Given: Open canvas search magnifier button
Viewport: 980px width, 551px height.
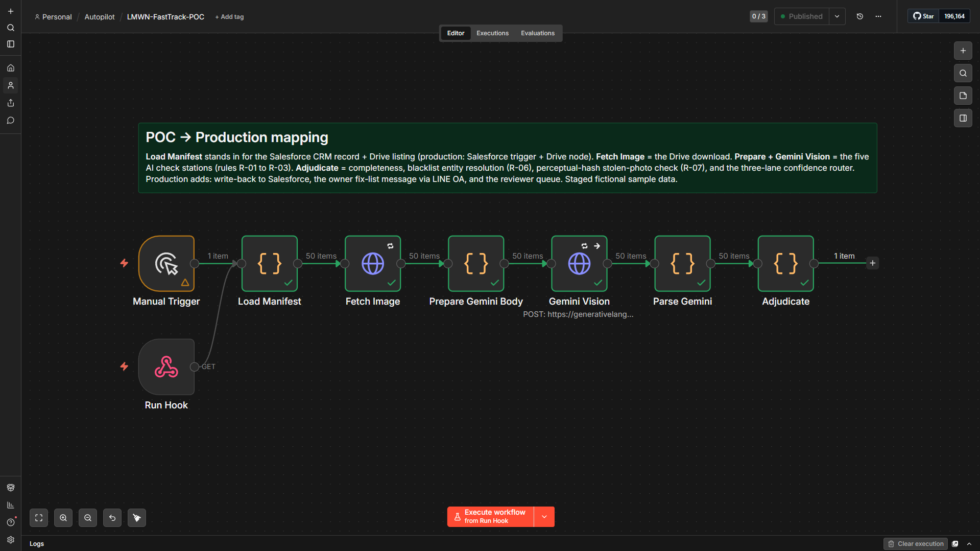Looking at the screenshot, I should 963,73.
